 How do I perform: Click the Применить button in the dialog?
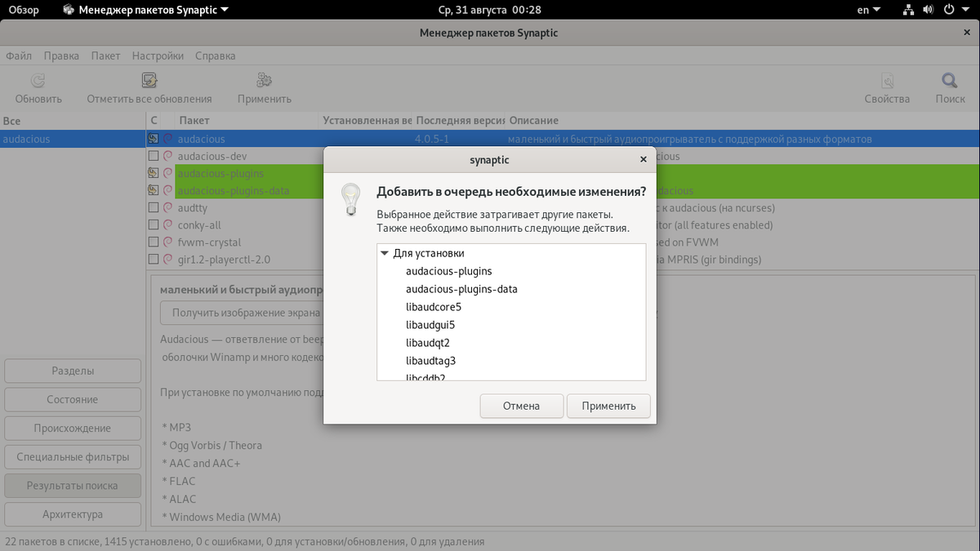point(608,406)
